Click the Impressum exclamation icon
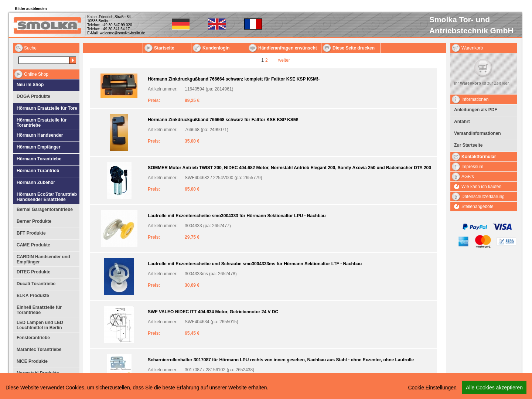The height and width of the screenshot is (399, 532). click(x=456, y=167)
